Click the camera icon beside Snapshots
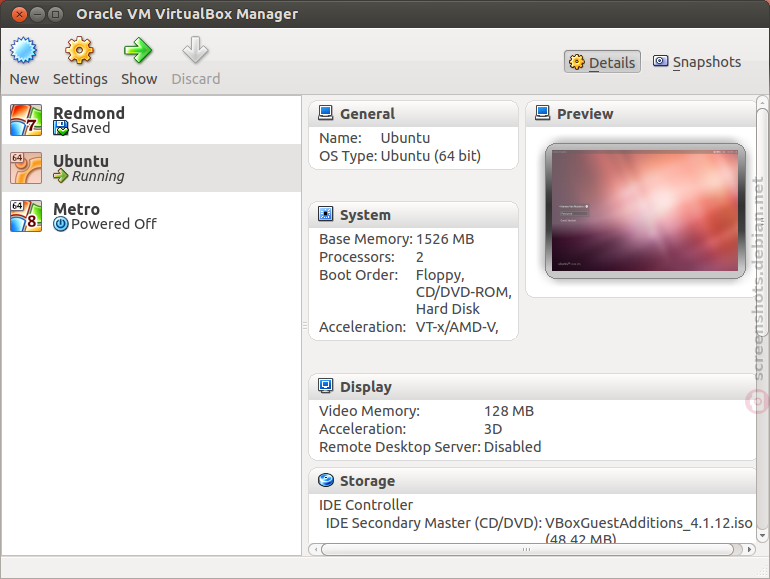Viewport: 770px width, 579px height. click(660, 61)
